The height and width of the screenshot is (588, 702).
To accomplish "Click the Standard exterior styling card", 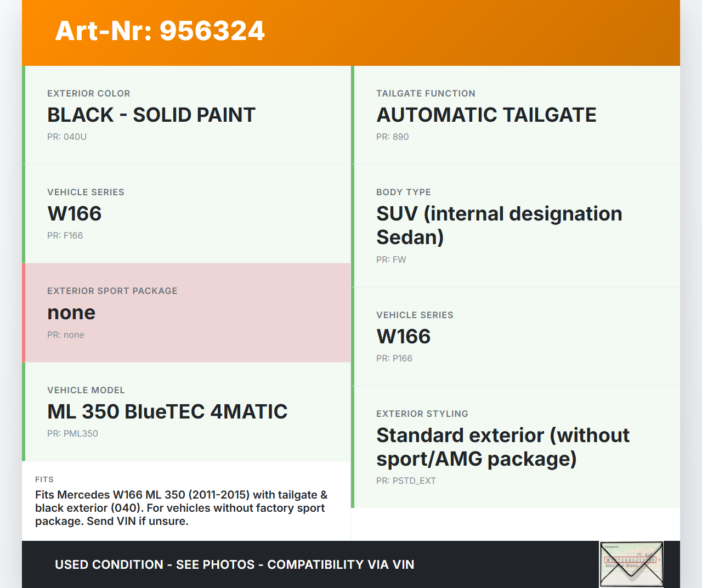I will point(516,446).
